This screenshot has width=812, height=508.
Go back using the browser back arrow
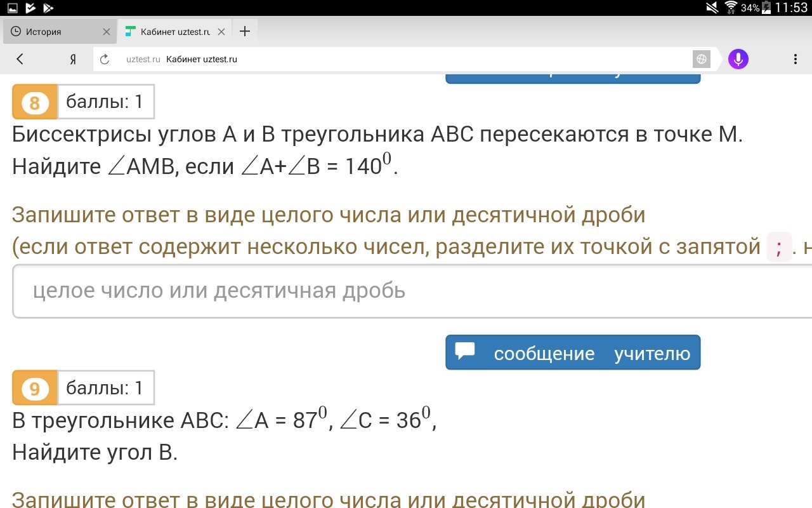[20, 59]
